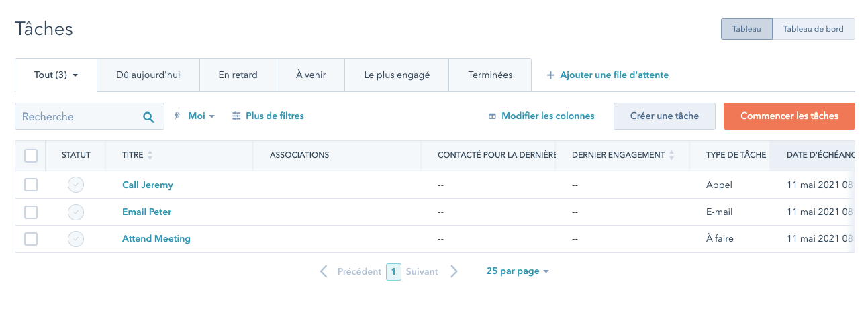Click the search magnifier icon
Screen dimensions: 868x317
148,117
